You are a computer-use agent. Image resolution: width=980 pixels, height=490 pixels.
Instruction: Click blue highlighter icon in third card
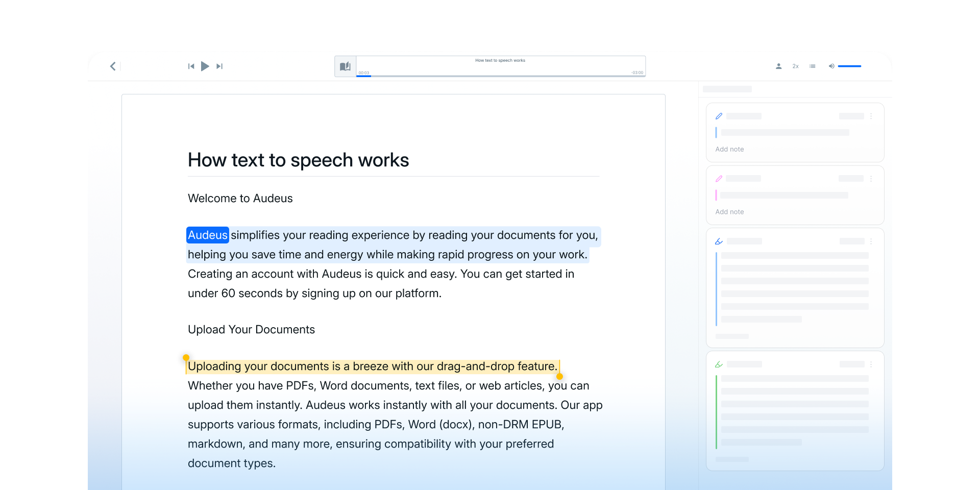click(719, 241)
